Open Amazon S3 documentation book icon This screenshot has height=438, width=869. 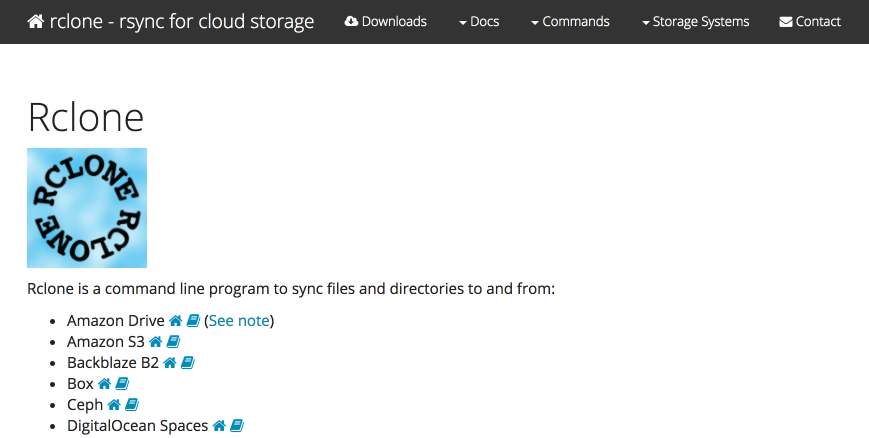[173, 342]
